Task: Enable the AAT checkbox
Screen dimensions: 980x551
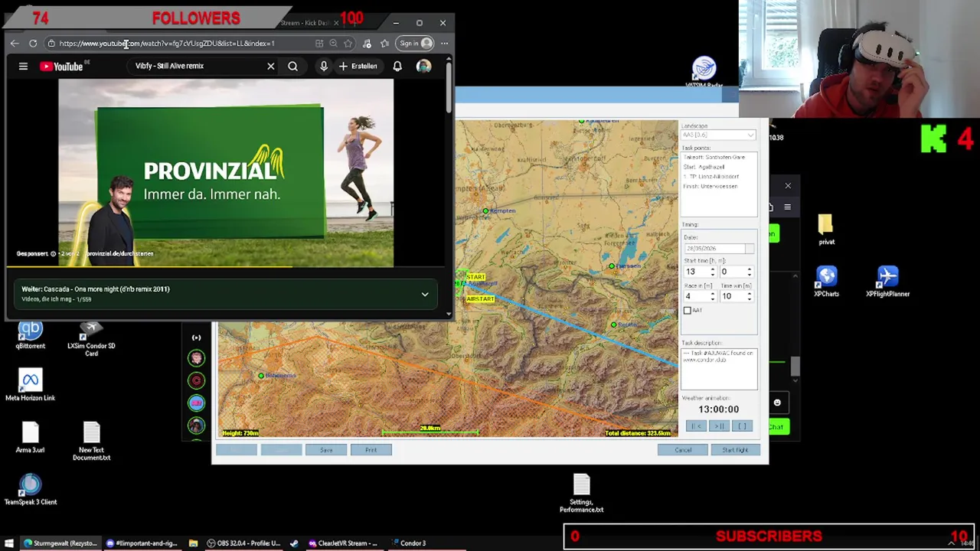Action: click(x=688, y=311)
